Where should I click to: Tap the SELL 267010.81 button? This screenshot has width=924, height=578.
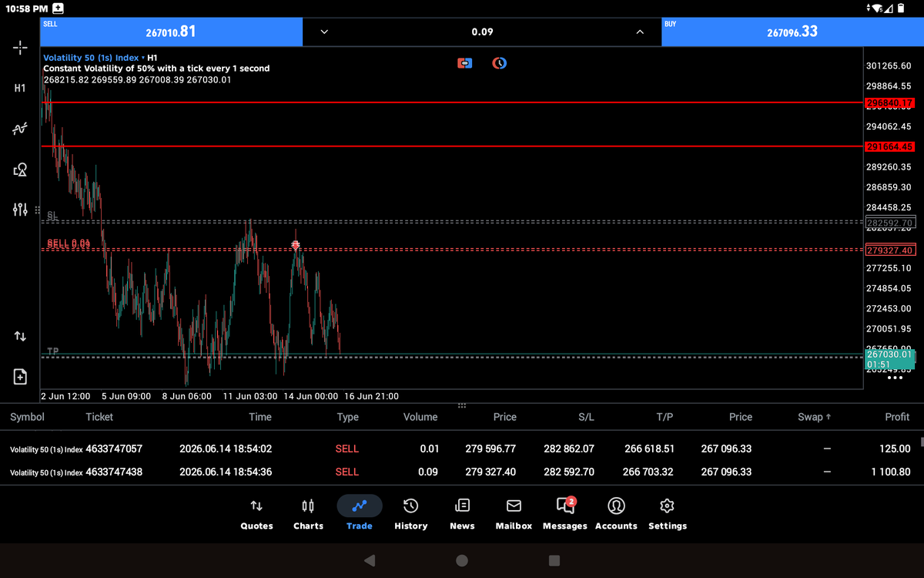pos(172,32)
